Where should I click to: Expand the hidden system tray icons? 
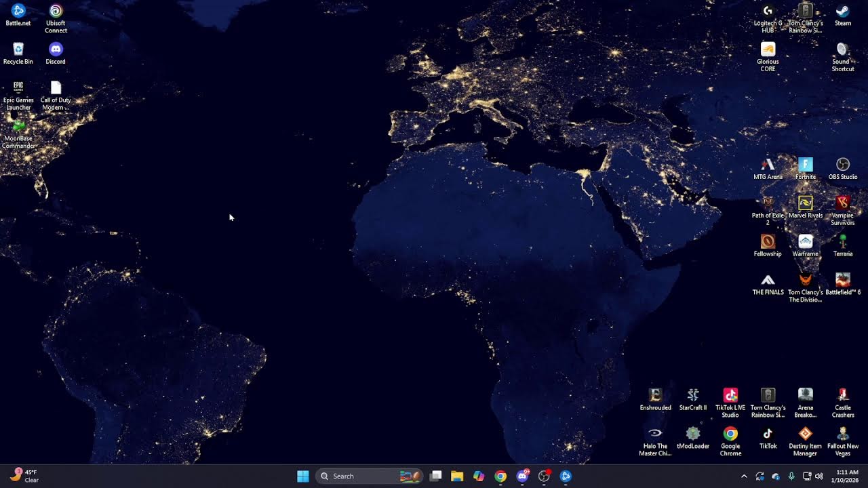744,476
